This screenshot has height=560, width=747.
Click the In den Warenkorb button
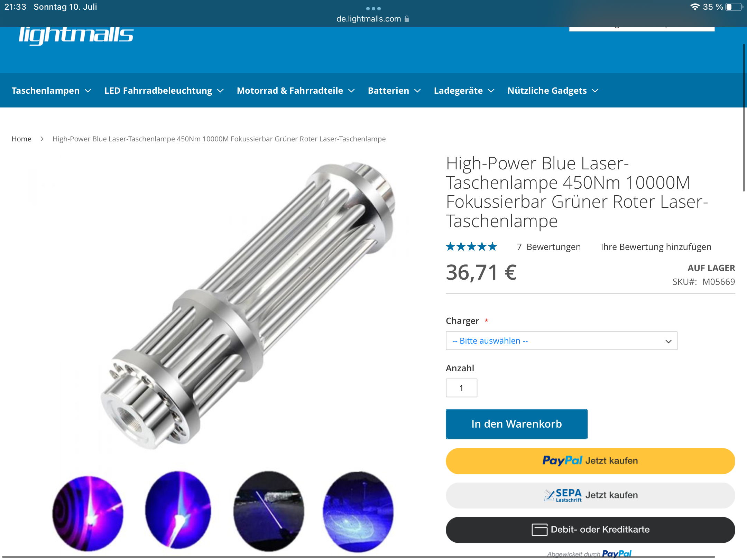point(517,424)
